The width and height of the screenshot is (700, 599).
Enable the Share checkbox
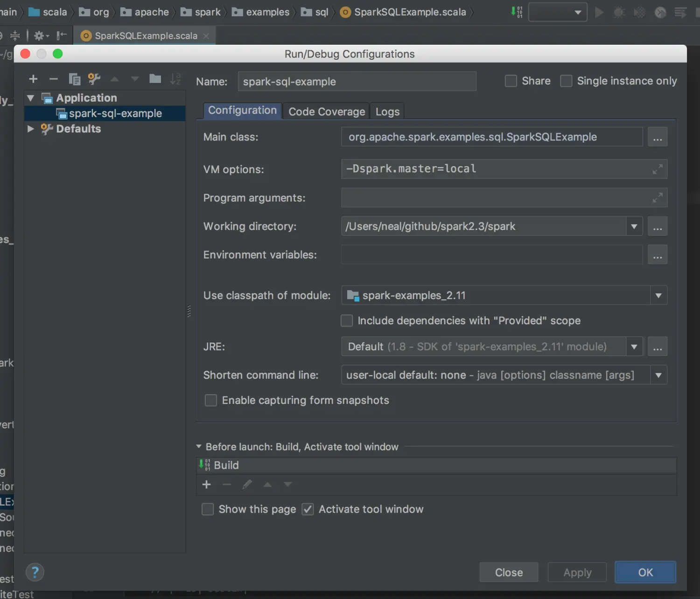point(511,81)
